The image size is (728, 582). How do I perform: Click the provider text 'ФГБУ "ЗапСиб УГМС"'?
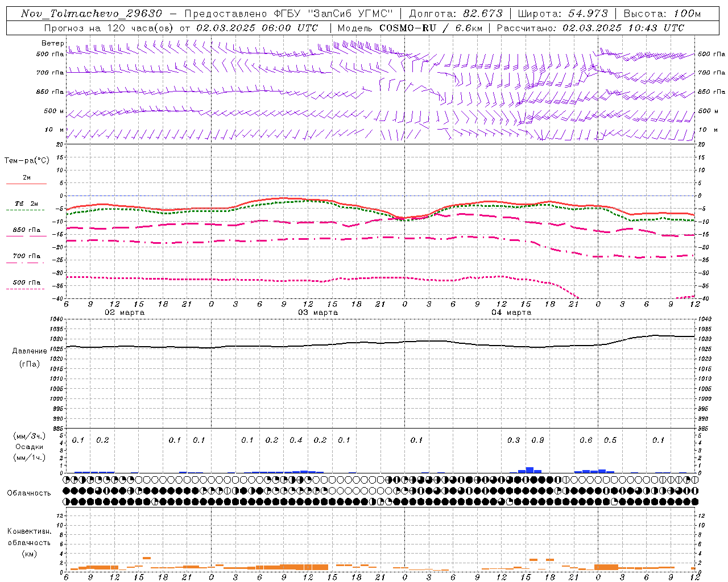(x=334, y=14)
